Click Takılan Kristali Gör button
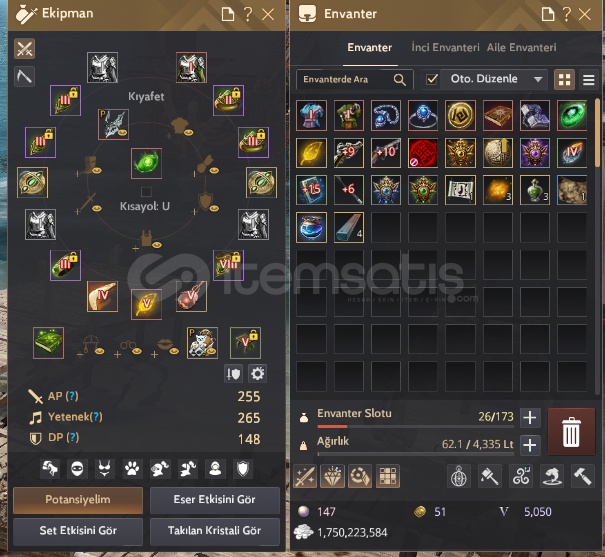This screenshot has width=605, height=557. 215,531
